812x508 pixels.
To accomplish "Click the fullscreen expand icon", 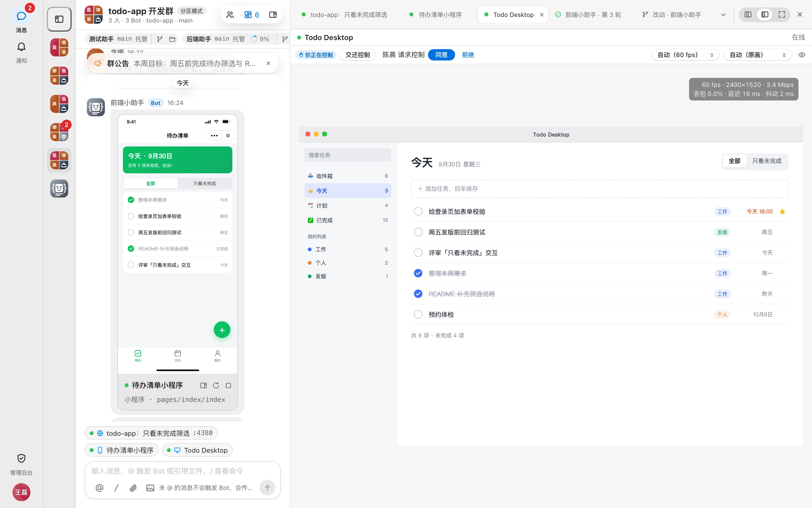I will pyautogui.click(x=782, y=14).
